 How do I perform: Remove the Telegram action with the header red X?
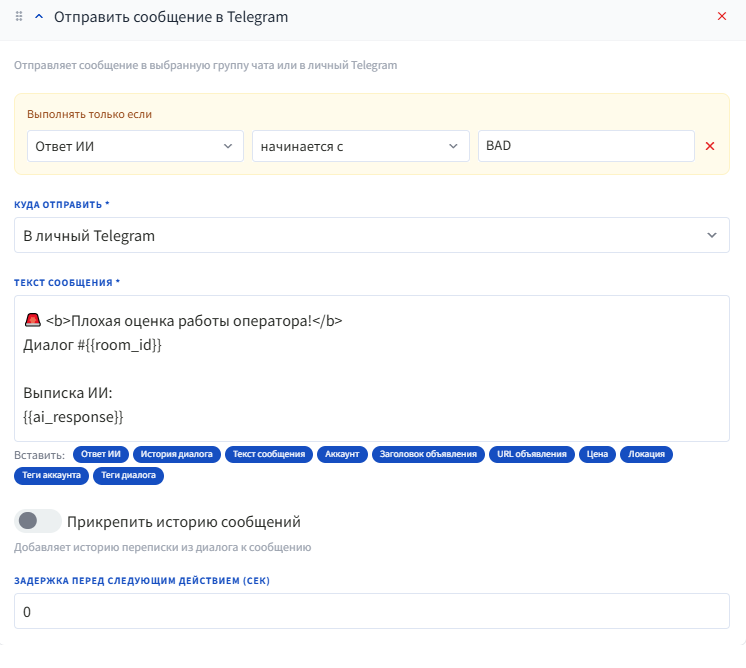pos(722,16)
